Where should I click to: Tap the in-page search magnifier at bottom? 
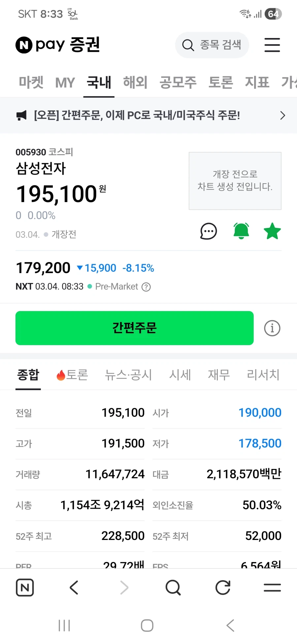click(173, 588)
